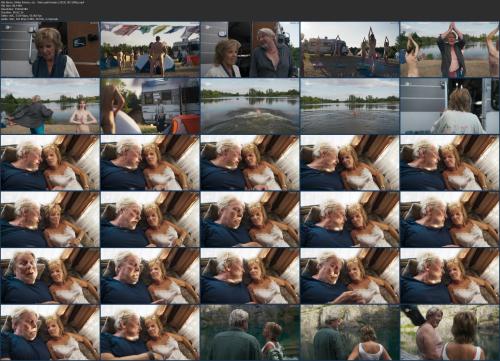This screenshot has width=500, height=361.
Task: Select final frame with shirtless man by tree
Action: pyautogui.click(x=450, y=332)
